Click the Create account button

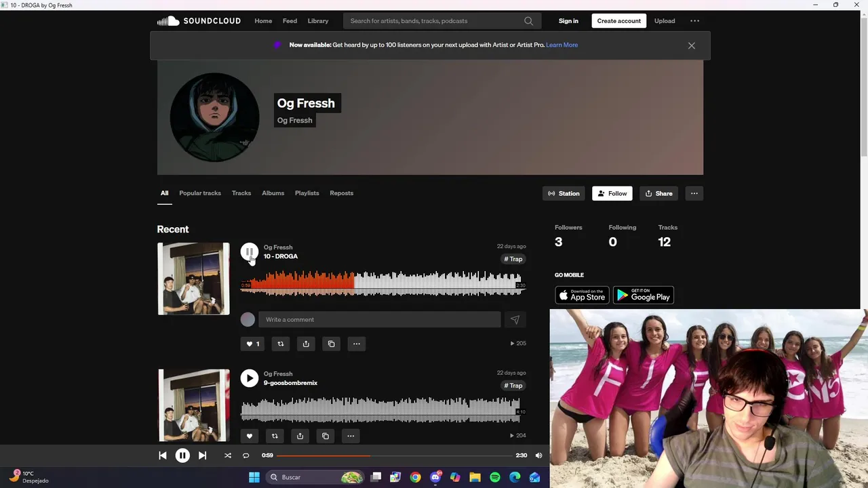[x=618, y=21]
